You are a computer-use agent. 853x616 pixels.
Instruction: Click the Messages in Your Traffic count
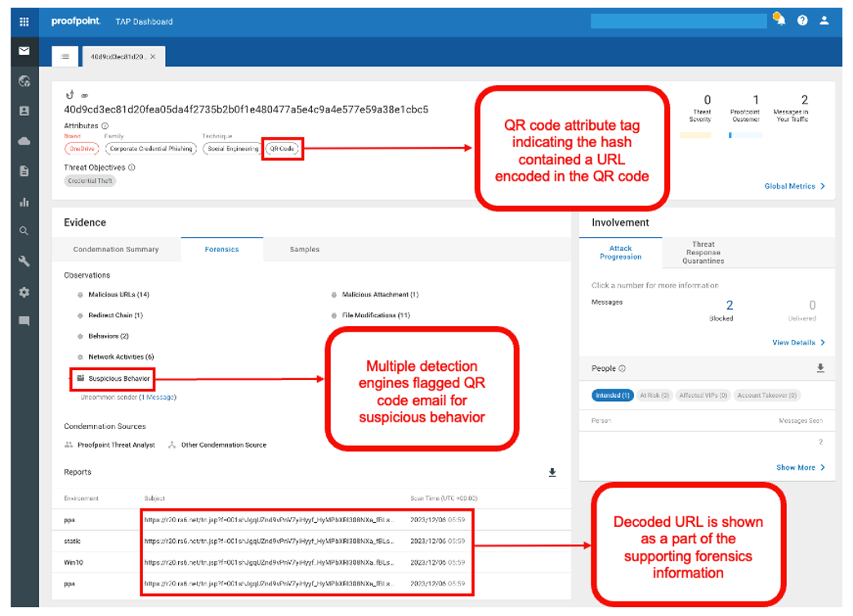click(x=805, y=100)
